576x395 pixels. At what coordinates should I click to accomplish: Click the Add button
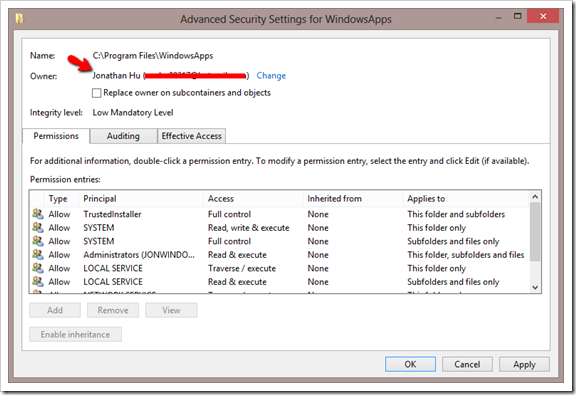click(x=55, y=310)
